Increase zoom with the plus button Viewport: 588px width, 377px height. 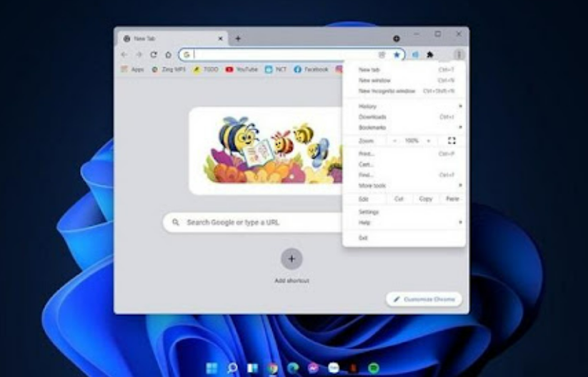tap(429, 141)
